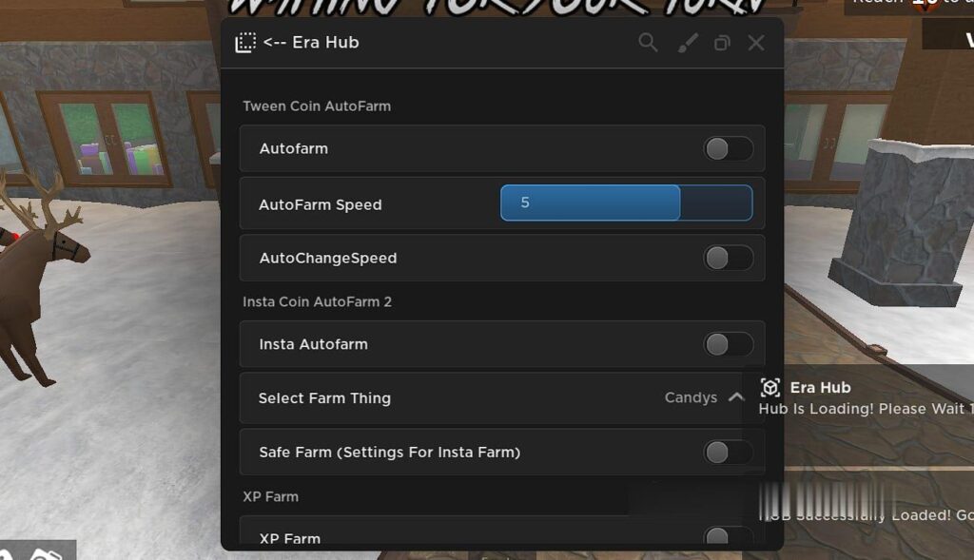Screen dimensions: 974x560
Task: Close the Era Hub panel
Action: coord(756,43)
